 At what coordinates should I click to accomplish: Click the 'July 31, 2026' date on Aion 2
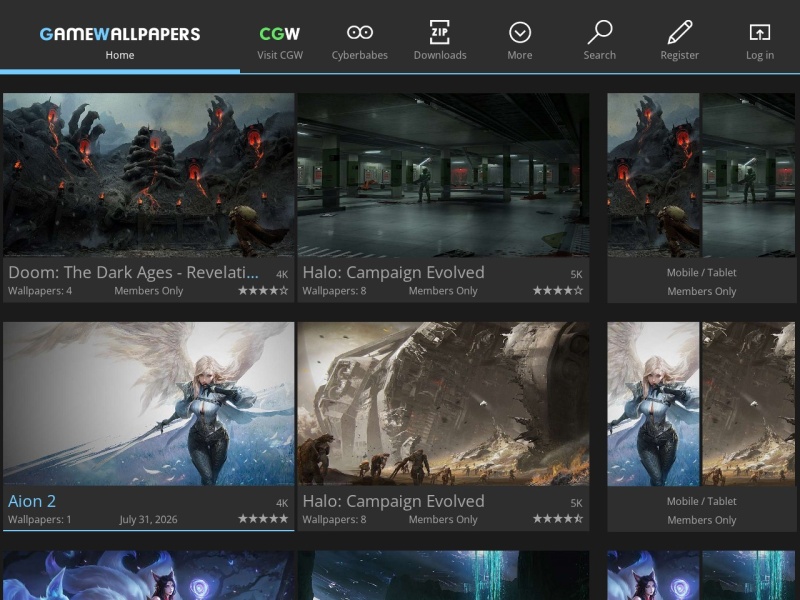148,519
